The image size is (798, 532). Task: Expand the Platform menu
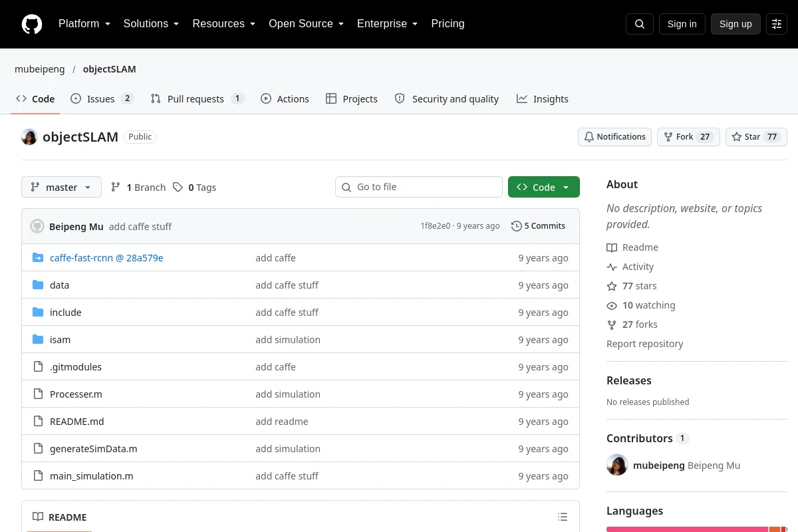pos(84,24)
